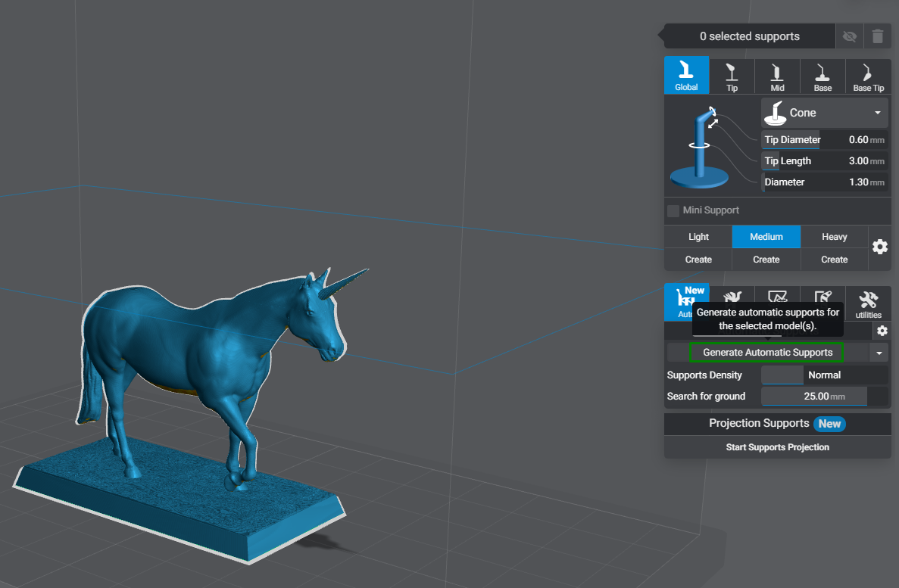Adjust the Supports Density slider
Screen dimensions: 899x588
coord(782,375)
